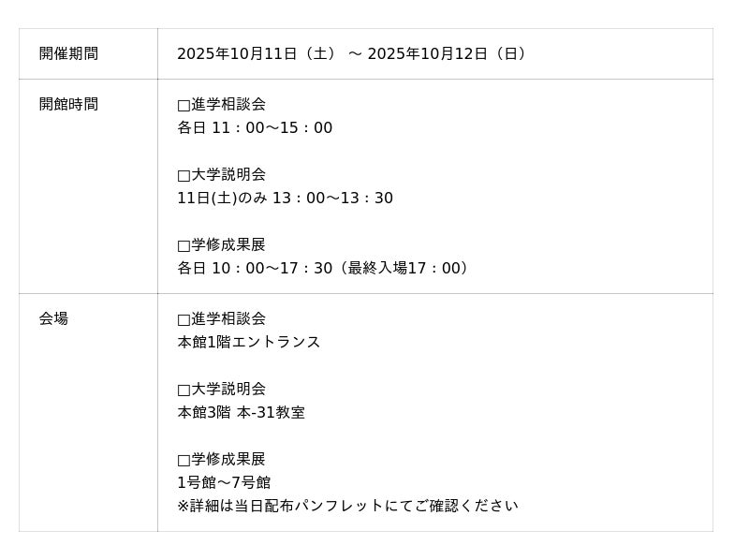Select the 本館1階エントランス venue text

click(x=249, y=343)
